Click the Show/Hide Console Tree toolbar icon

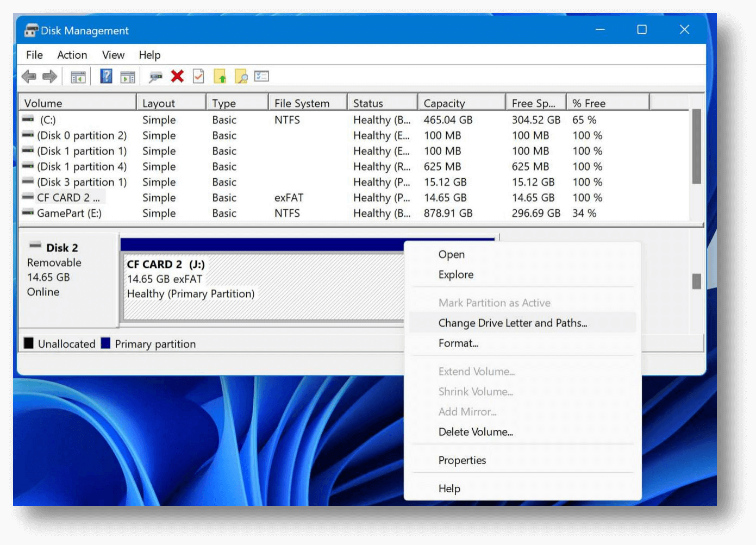78,76
